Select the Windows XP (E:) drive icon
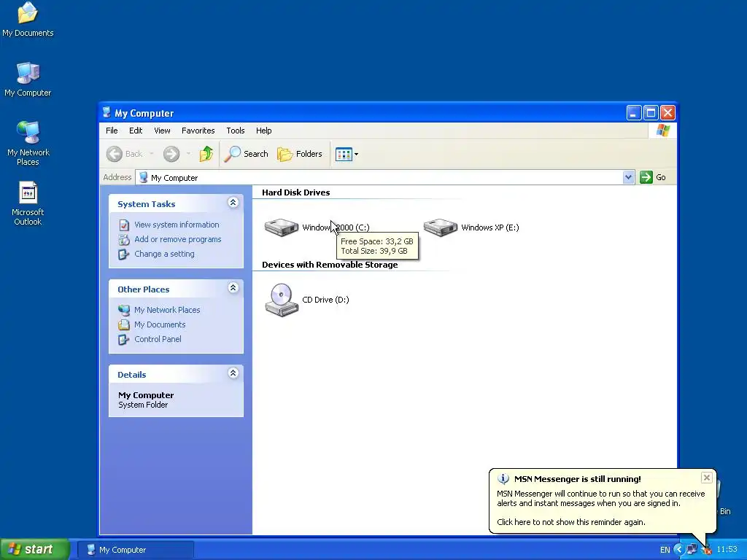This screenshot has width=747, height=560. tap(441, 227)
